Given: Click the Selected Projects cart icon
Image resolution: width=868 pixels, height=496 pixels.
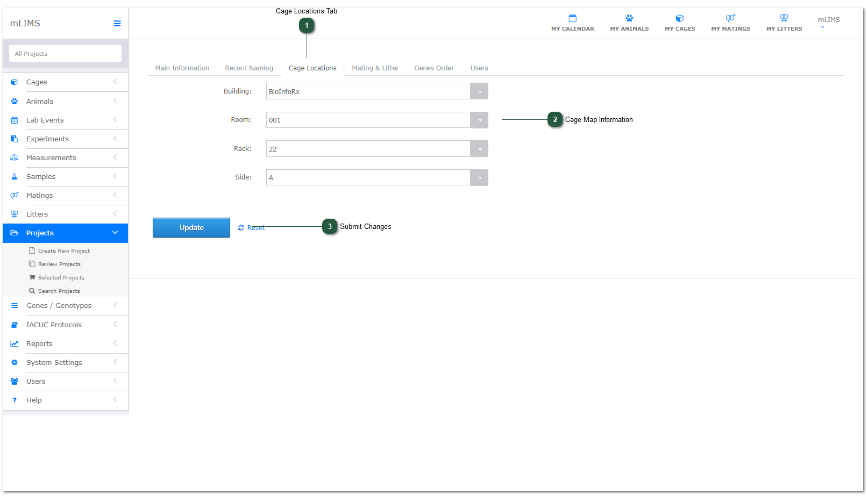Looking at the screenshot, I should (32, 277).
